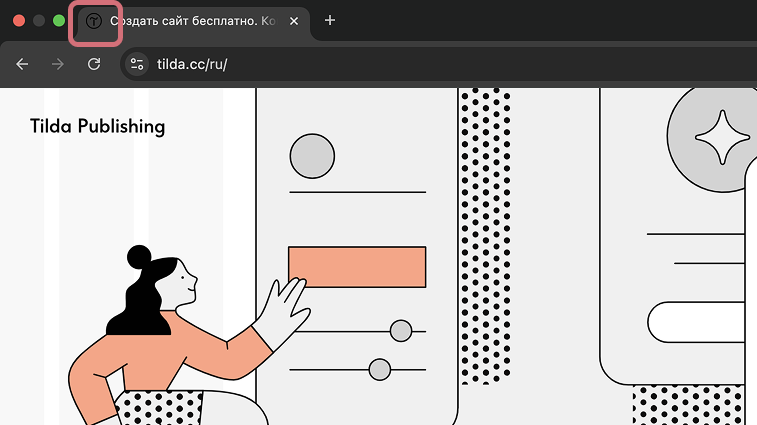Go back to the previous page
The image size is (757, 425).
(x=22, y=64)
